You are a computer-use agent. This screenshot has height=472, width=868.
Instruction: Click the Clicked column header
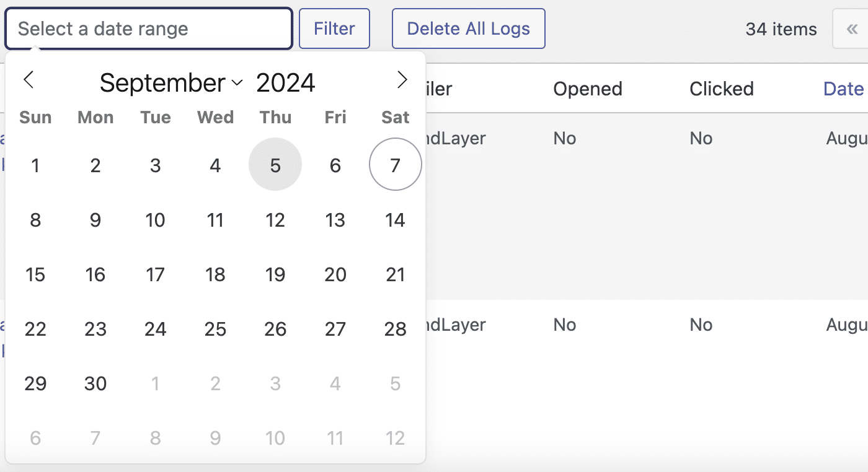coord(721,89)
